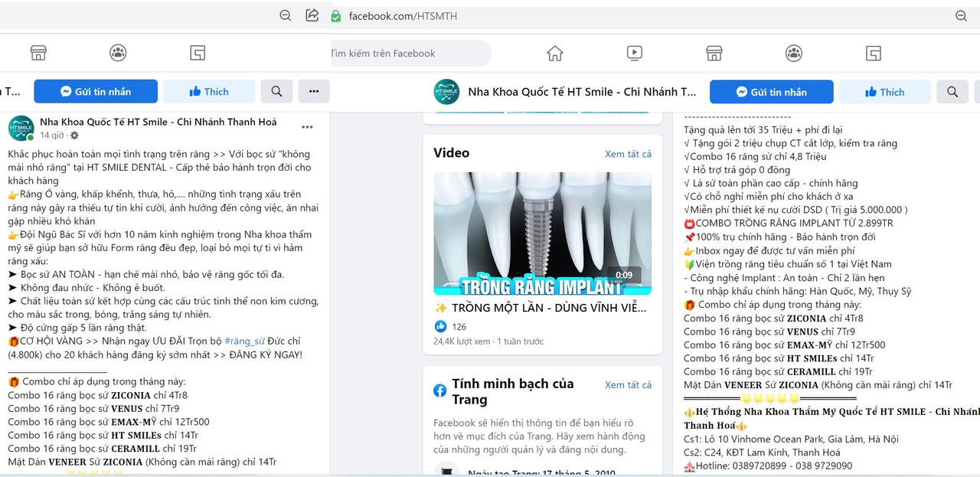Click Xem tất cả next to Video
980x477 pixels.
(x=628, y=153)
